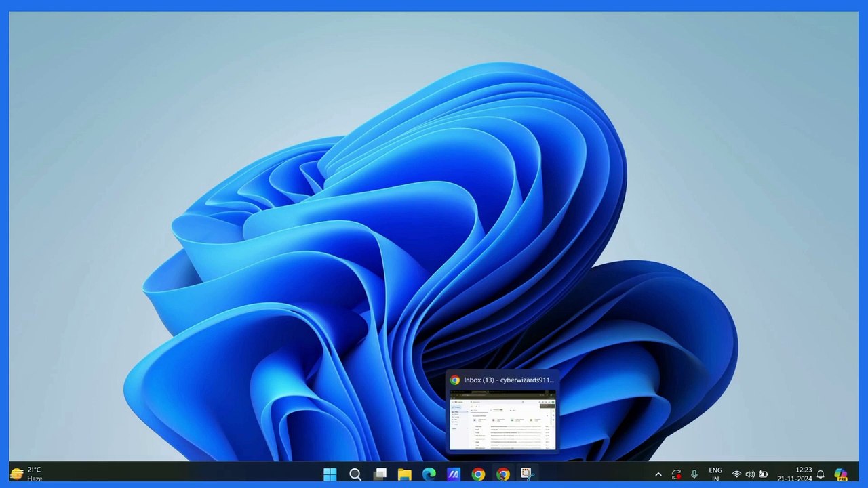Open Microsoft Edge from the taskbar
The image size is (868, 488).
pyautogui.click(x=429, y=474)
